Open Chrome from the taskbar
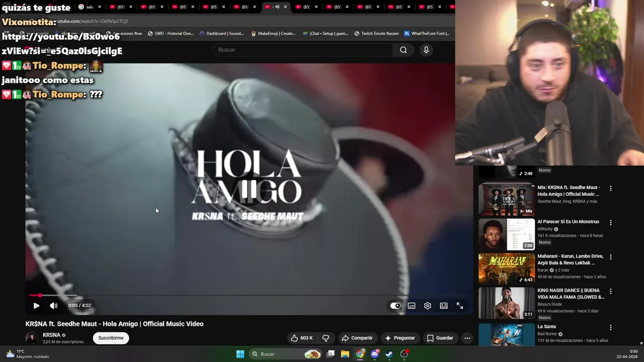Viewport: 644px width, 362px height. (360, 354)
